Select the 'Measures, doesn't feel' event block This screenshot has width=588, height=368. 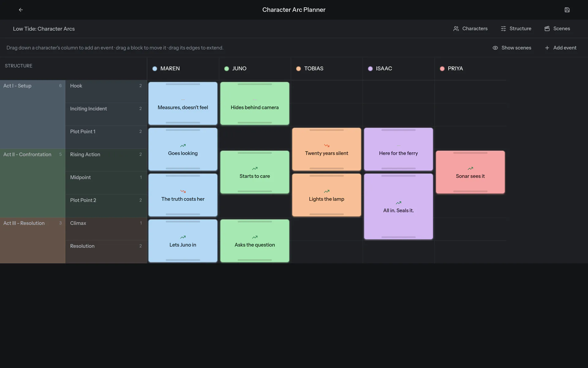(183, 103)
